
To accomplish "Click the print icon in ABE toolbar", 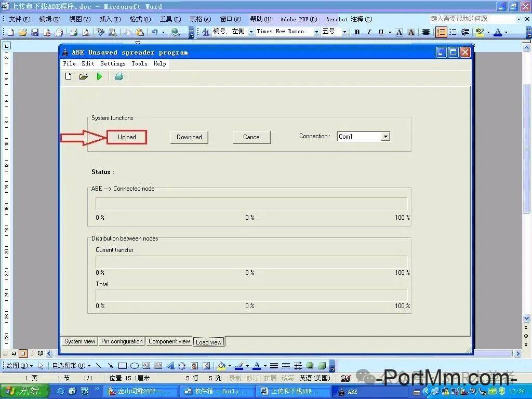I will click(119, 76).
